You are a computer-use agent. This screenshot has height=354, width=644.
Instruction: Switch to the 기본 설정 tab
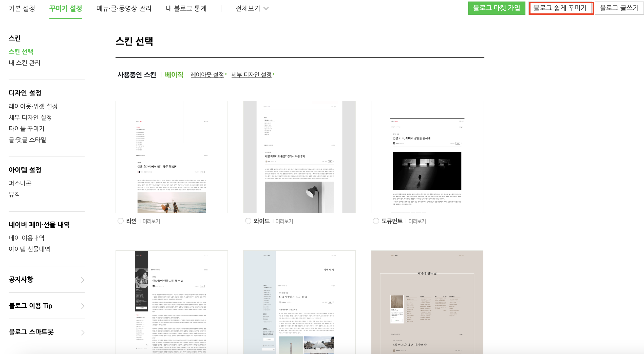pos(22,8)
